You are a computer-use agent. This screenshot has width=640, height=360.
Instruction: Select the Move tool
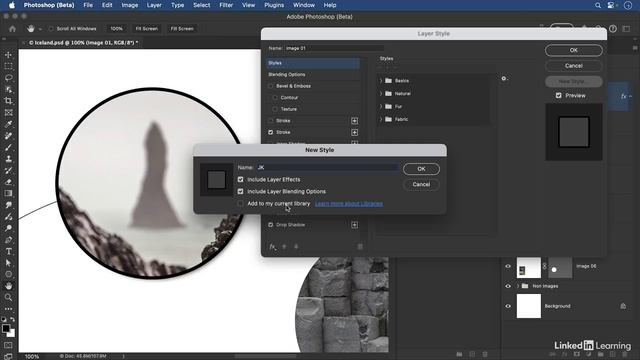click(x=8, y=55)
